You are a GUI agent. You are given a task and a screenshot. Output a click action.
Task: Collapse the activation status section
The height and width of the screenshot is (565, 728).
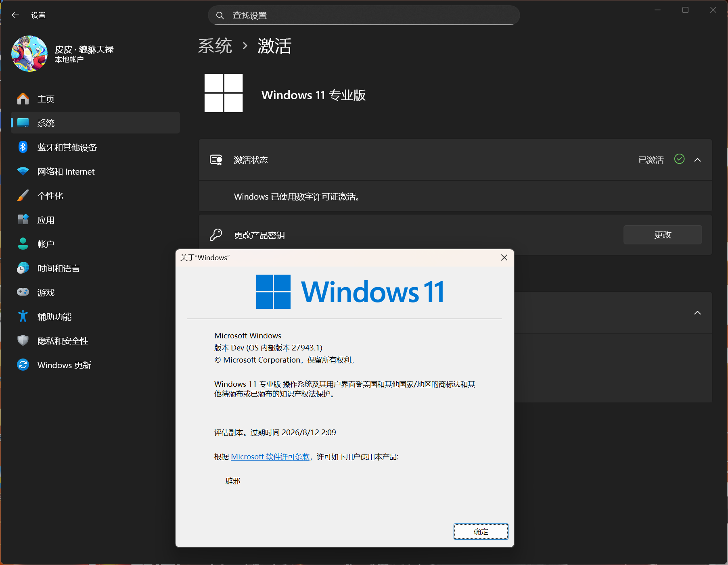698,160
